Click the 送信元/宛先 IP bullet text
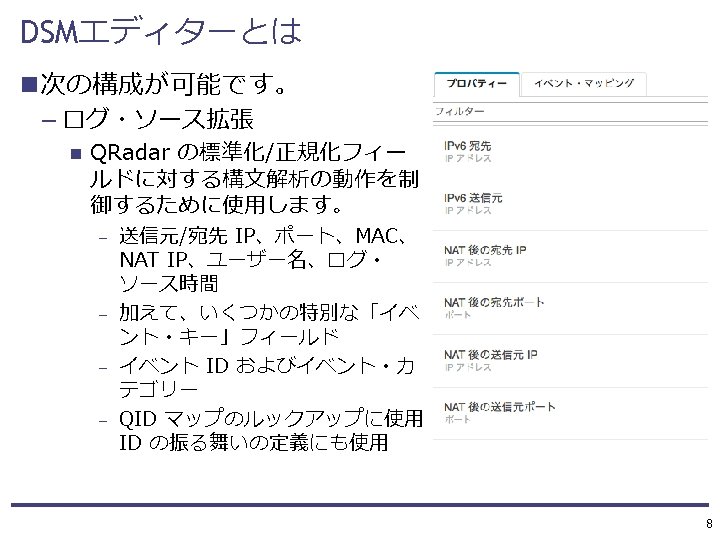720x540 pixels. point(263,259)
